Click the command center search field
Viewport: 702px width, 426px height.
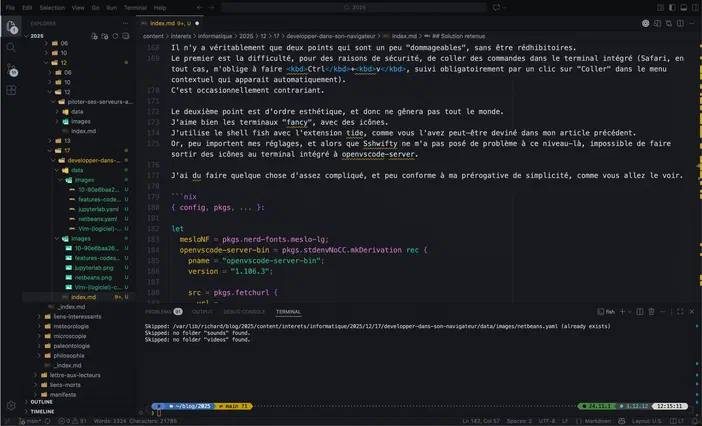(354, 7)
